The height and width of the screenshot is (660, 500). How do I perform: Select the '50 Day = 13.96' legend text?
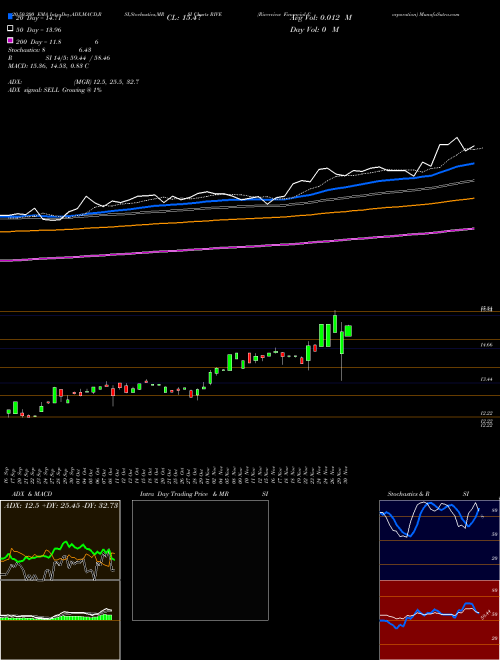click(39, 29)
